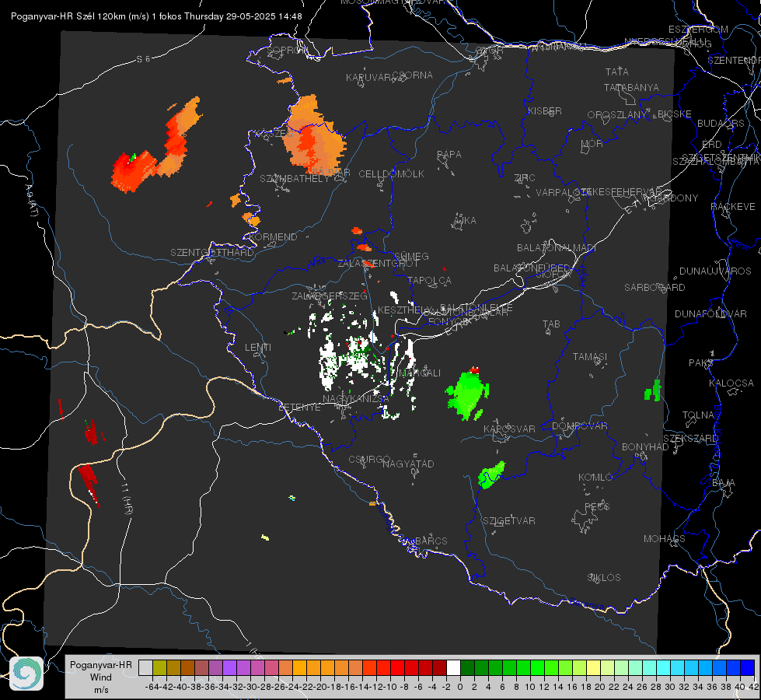Select the BARCS city label
The image size is (761, 700).
(431, 541)
